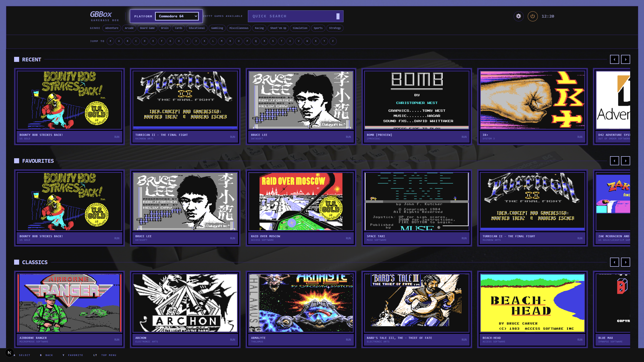Jump to letter T
Viewport: 644px width, 362px height.
point(282,41)
